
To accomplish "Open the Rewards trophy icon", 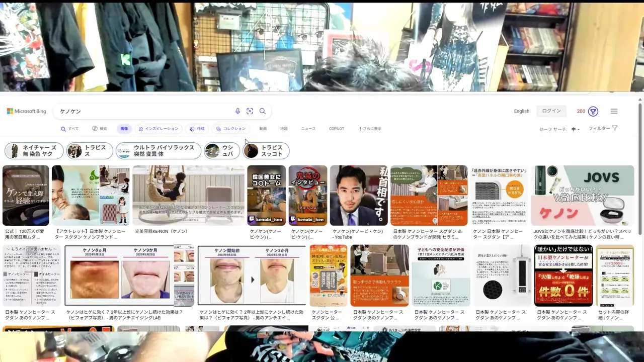I will [x=593, y=111].
